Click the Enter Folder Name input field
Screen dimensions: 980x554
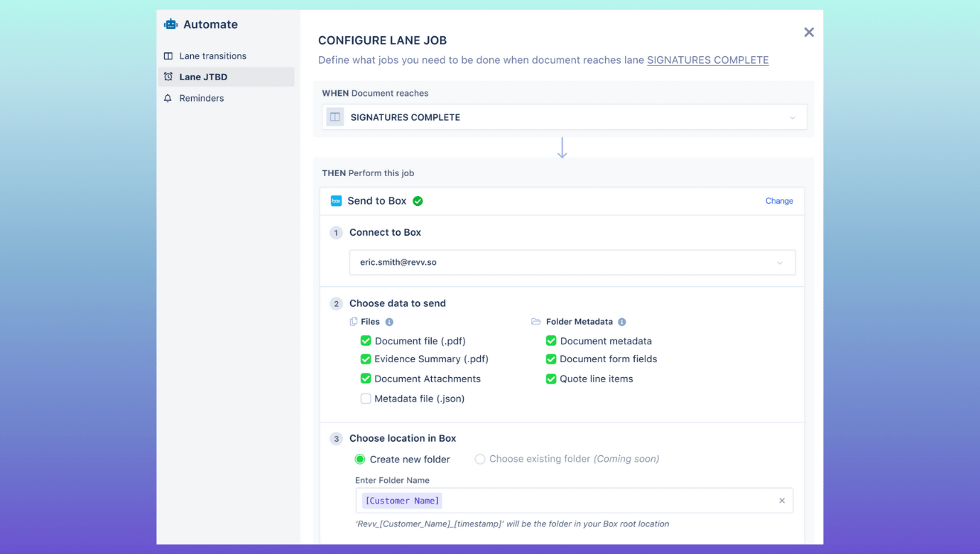[604, 501]
